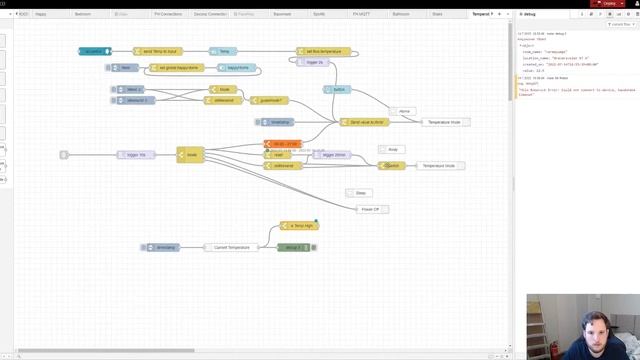Viewport: 640px width, 360px height.
Task: Select the happyhome node
Action: pyautogui.click(x=237, y=68)
